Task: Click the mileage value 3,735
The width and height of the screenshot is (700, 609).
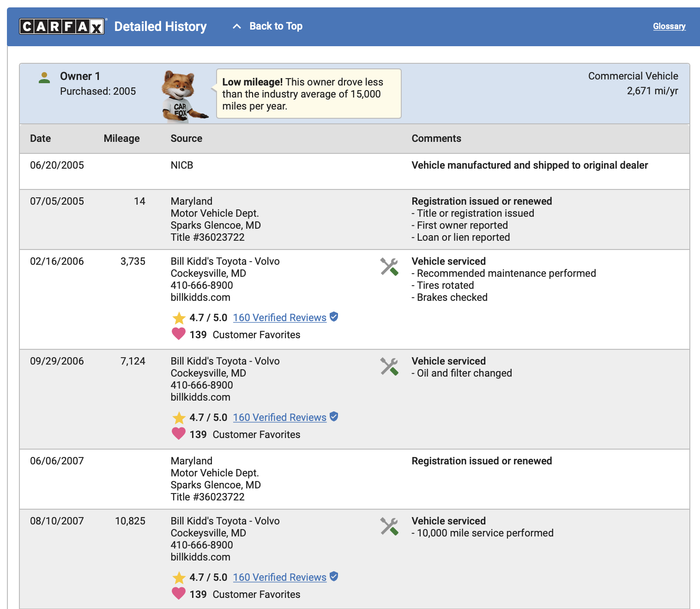Action: point(133,262)
